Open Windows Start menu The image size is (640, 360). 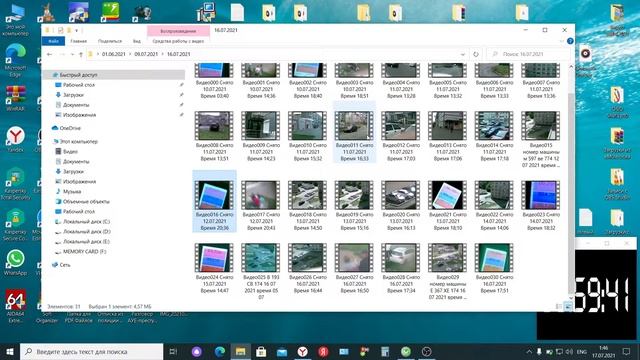(x=9, y=351)
